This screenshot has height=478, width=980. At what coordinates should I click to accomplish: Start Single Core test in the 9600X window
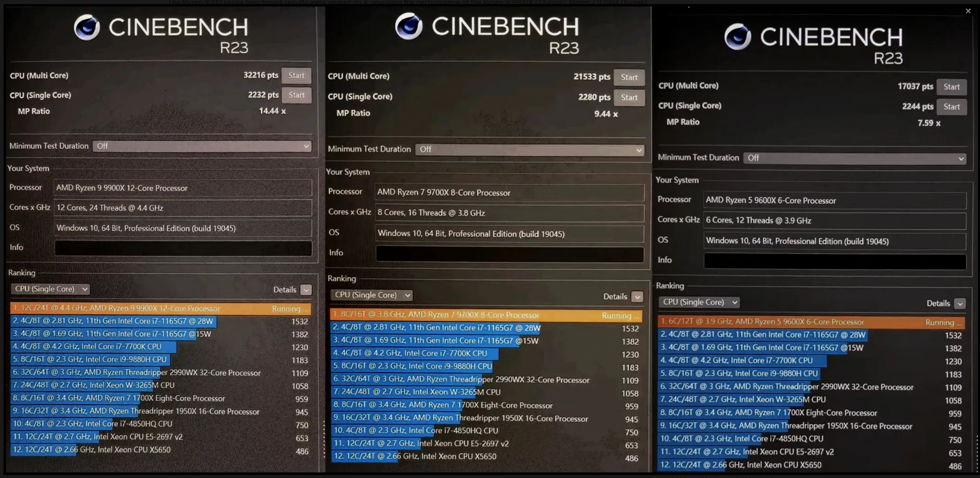point(952,106)
